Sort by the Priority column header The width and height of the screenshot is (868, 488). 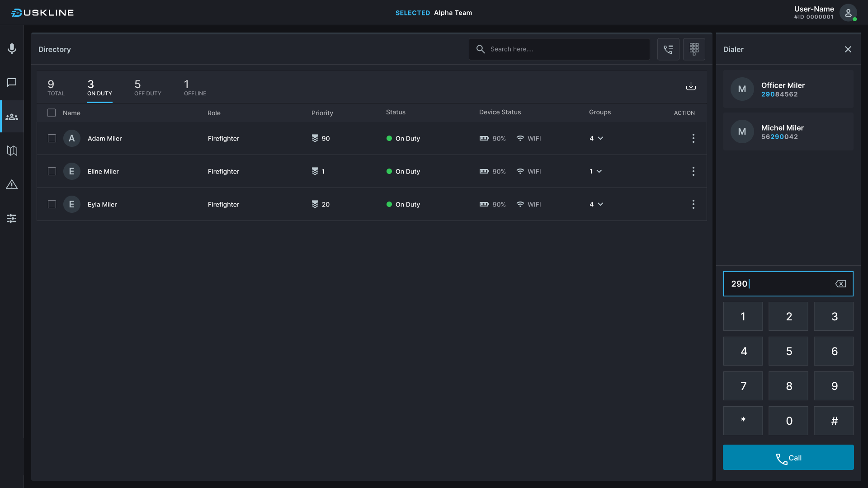[322, 113]
